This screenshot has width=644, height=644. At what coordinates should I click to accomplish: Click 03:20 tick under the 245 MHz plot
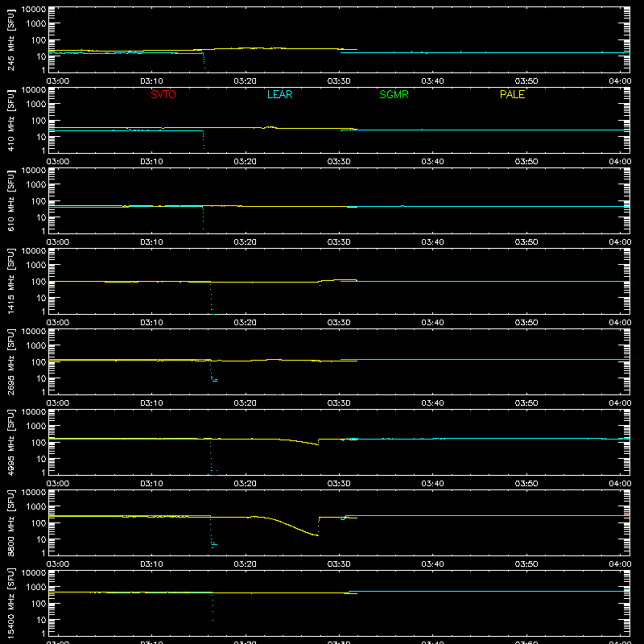point(246,81)
